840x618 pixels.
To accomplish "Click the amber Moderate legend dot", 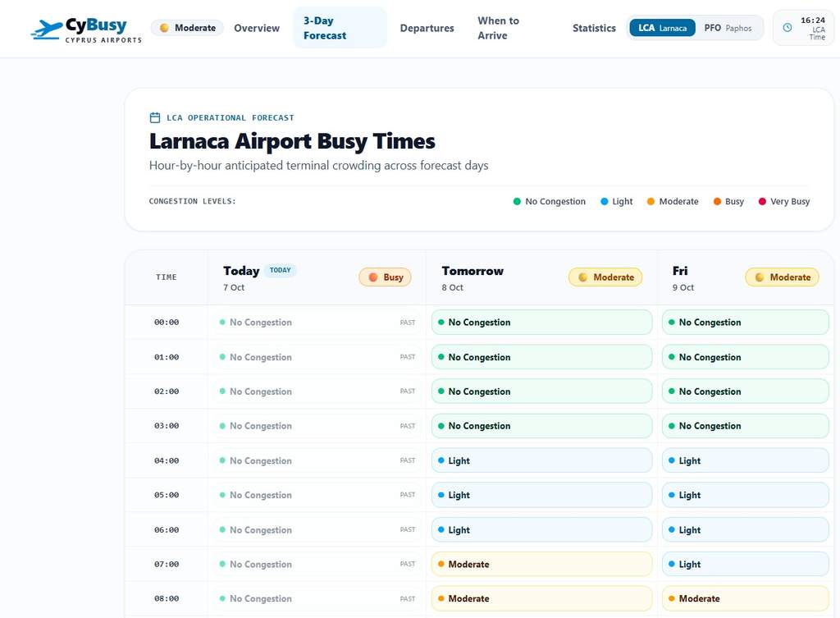I will (x=651, y=202).
